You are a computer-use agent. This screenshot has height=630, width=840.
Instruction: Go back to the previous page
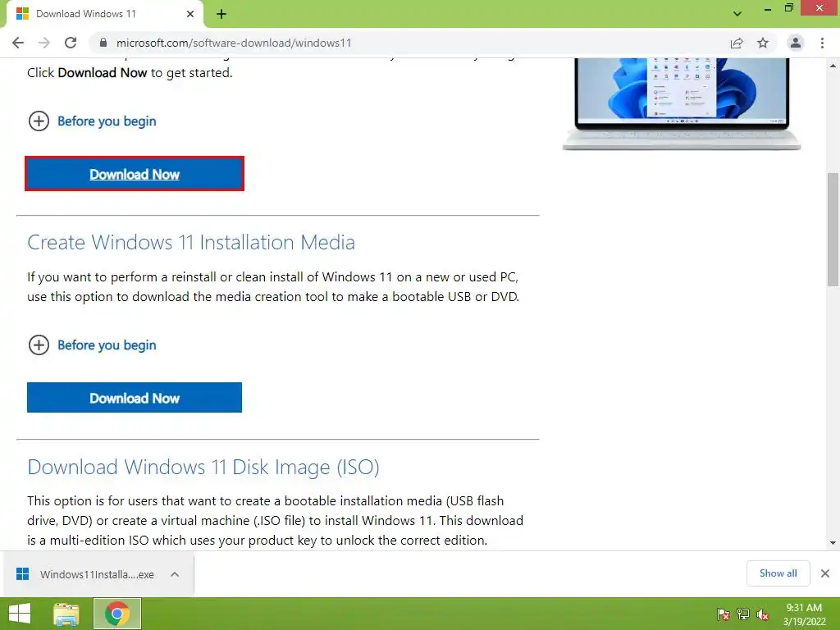(x=18, y=43)
